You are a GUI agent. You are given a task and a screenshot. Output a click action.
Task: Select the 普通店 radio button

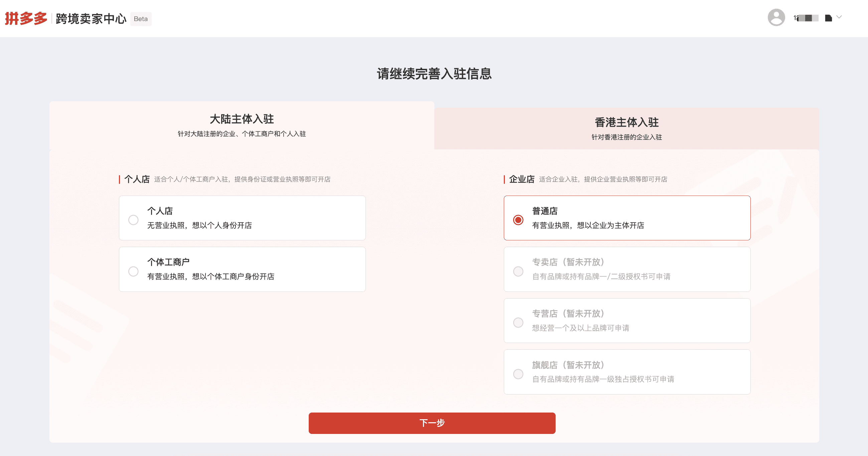click(519, 220)
